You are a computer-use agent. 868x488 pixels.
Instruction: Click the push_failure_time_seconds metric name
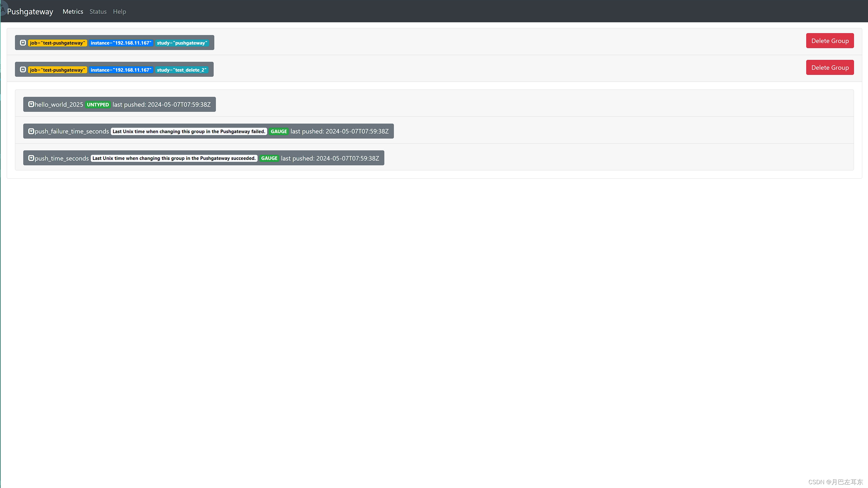coord(72,131)
